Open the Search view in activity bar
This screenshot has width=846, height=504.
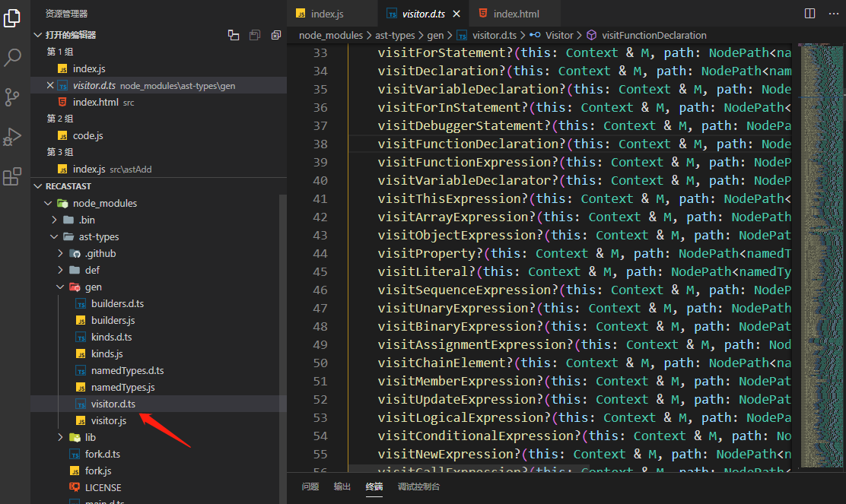point(12,57)
